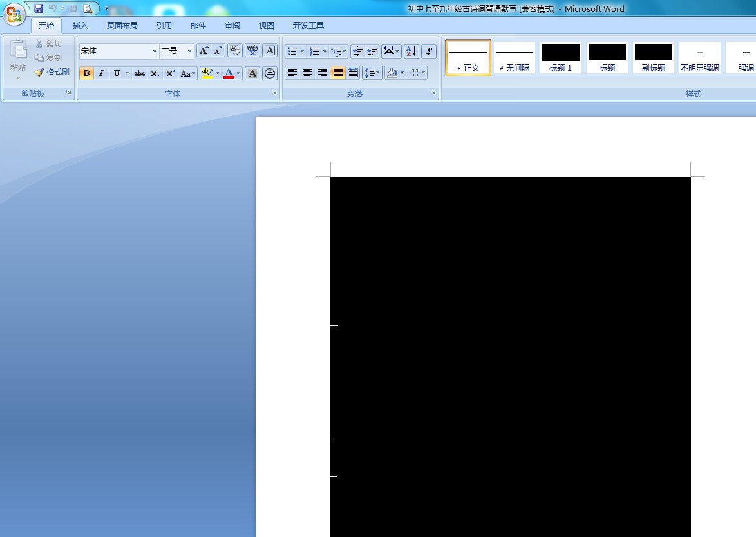Expand the underline style dropdown arrow
The image size is (756, 537).
pyautogui.click(x=128, y=73)
